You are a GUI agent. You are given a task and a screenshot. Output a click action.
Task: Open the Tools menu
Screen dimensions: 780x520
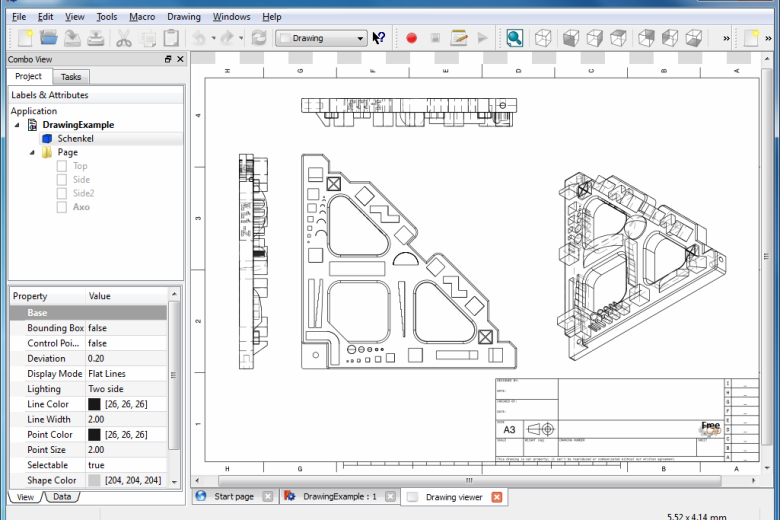106,17
